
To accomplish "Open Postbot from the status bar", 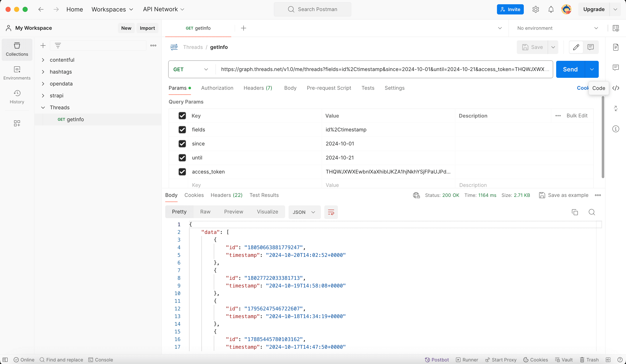I will click(x=437, y=360).
